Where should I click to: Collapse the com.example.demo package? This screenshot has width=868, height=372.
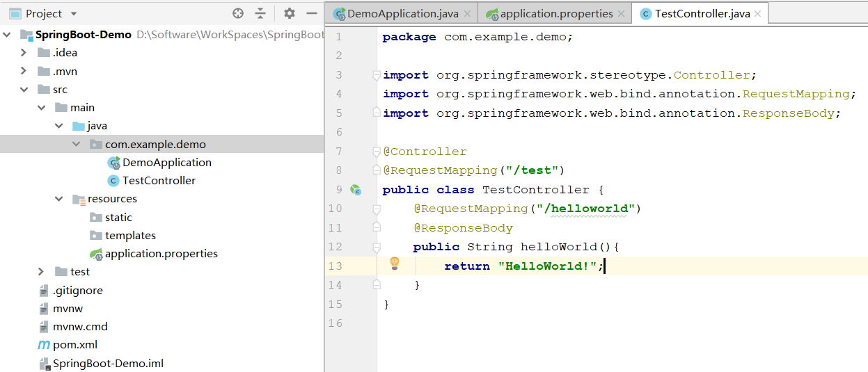point(77,144)
